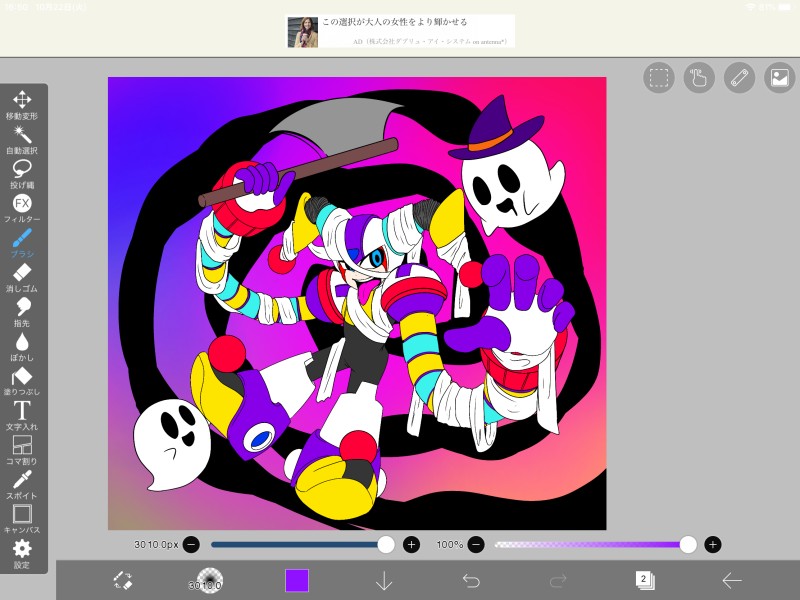Tap the back arrow to exit canvas
Screen dimensions: 800x600
[x=732, y=581]
